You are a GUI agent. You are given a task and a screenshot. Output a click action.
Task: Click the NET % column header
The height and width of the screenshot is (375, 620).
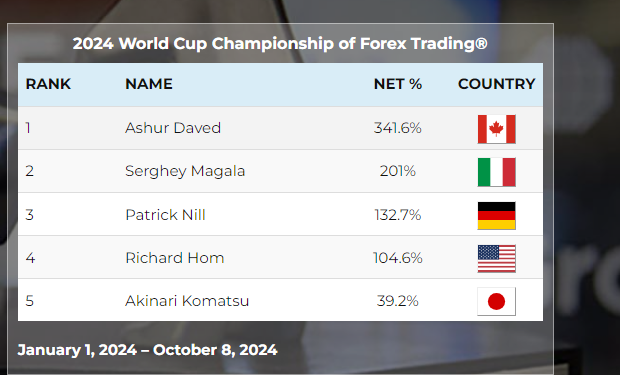[398, 84]
